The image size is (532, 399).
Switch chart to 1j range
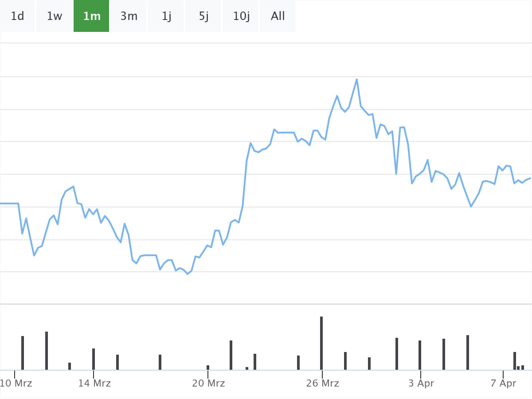(x=166, y=16)
